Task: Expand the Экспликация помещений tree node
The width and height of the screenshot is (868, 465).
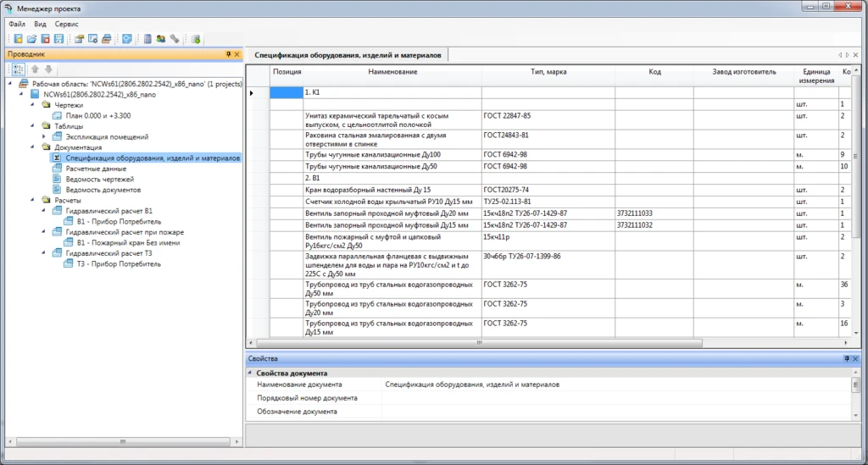Action: point(45,136)
